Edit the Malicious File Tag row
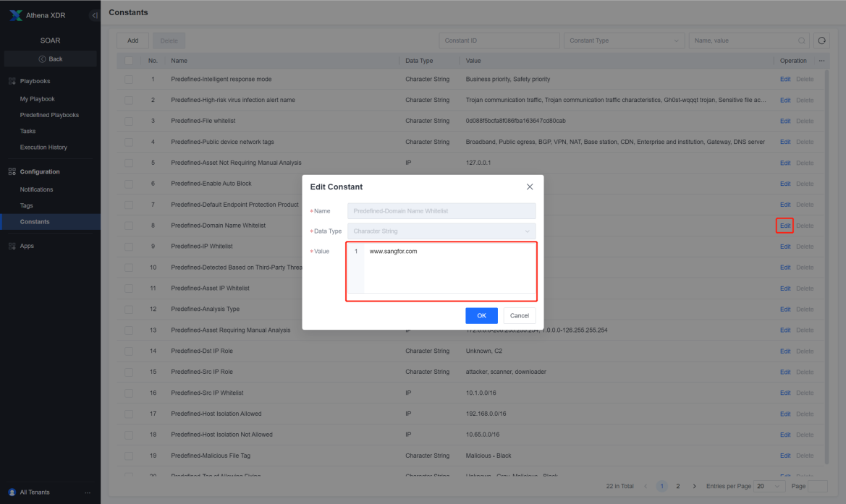 [785, 456]
